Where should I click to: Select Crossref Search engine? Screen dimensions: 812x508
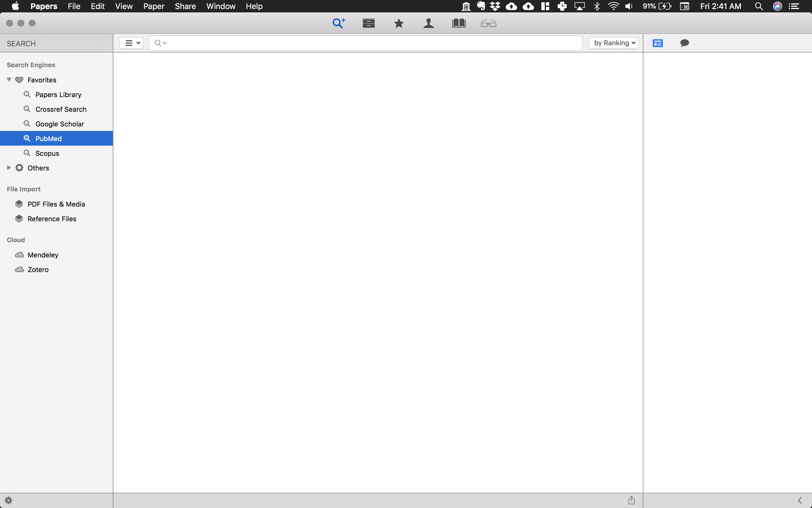coord(56,109)
